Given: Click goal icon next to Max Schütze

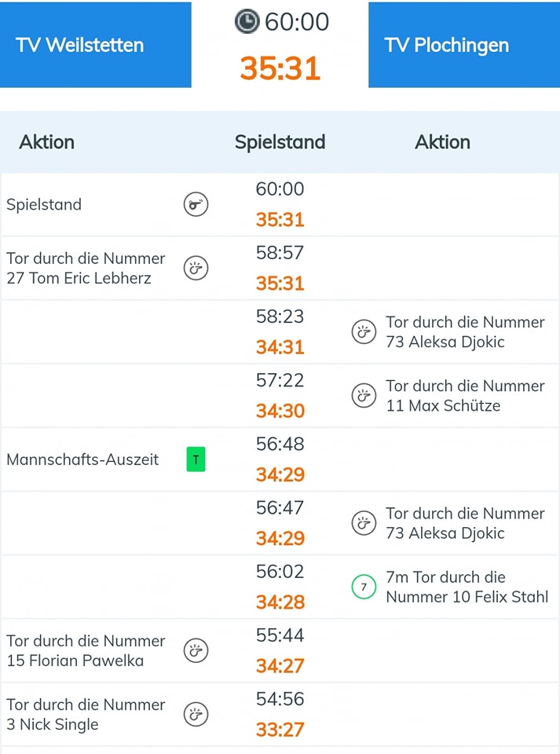Looking at the screenshot, I should click(363, 396).
